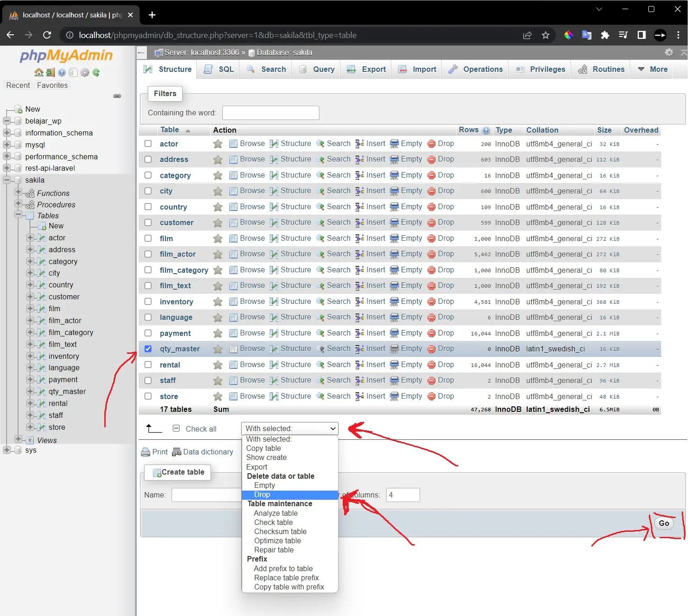690x616 pixels.
Task: Favorite the actor table star icon
Action: click(x=218, y=144)
